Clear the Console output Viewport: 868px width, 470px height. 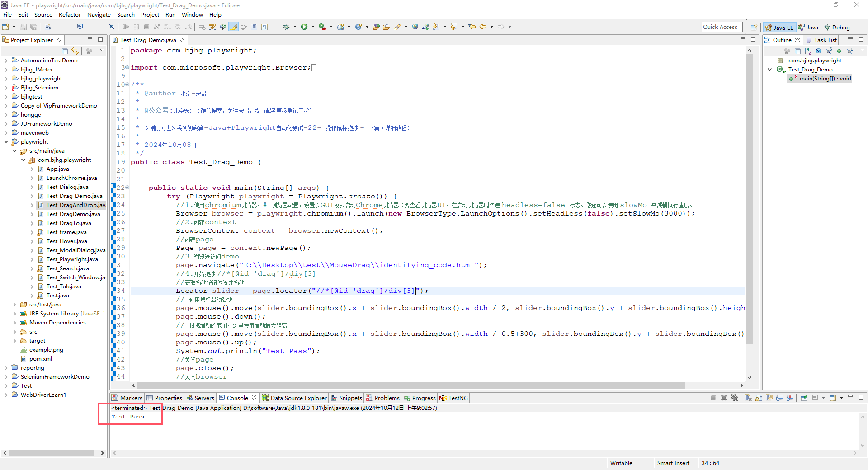748,398
